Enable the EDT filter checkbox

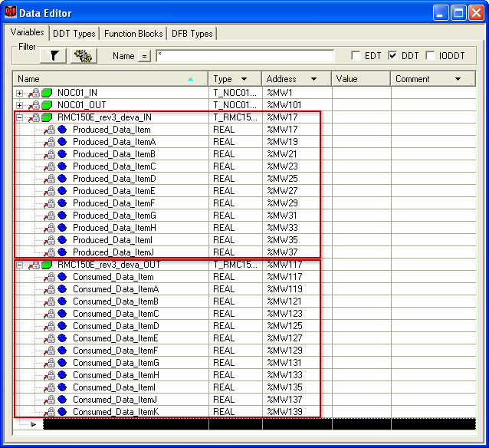356,55
